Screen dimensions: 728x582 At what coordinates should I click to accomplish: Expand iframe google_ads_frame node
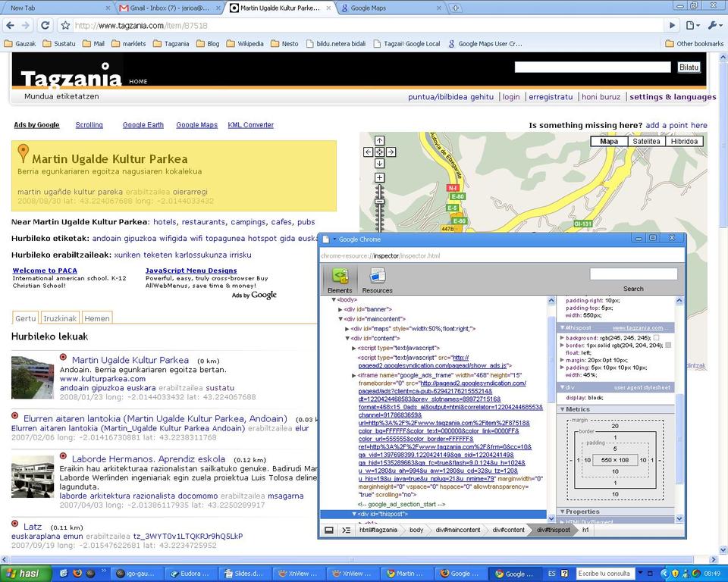(354, 375)
